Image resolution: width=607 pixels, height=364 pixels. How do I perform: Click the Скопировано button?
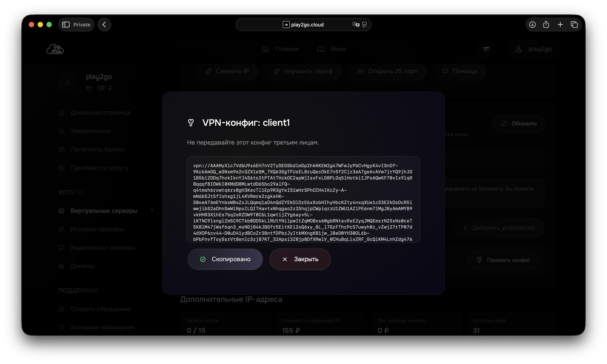coord(225,259)
